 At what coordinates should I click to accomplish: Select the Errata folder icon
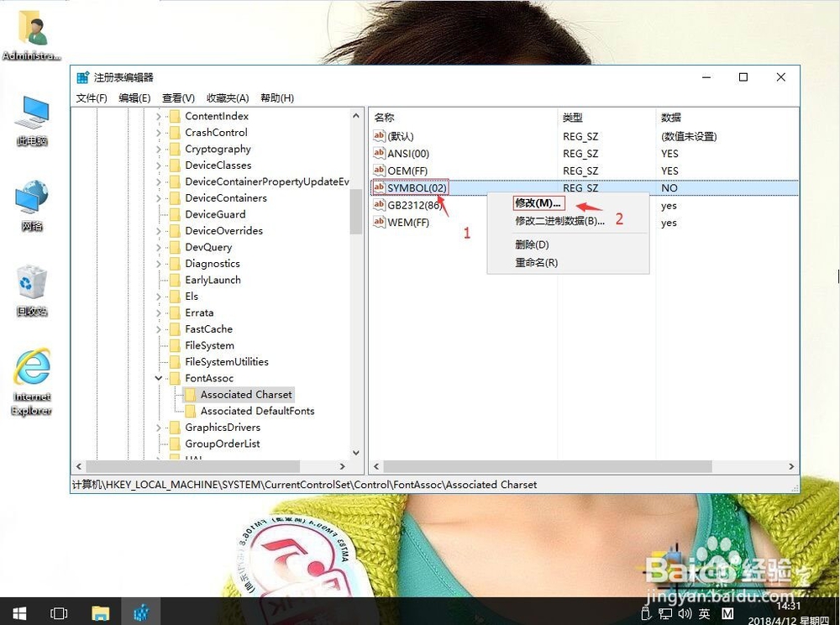click(x=174, y=312)
